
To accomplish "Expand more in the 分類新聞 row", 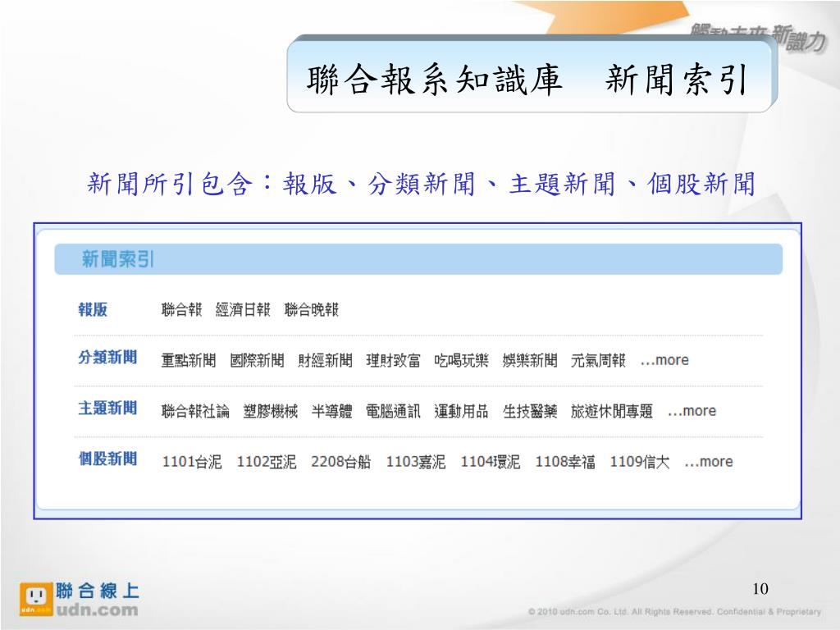I will click(664, 361).
